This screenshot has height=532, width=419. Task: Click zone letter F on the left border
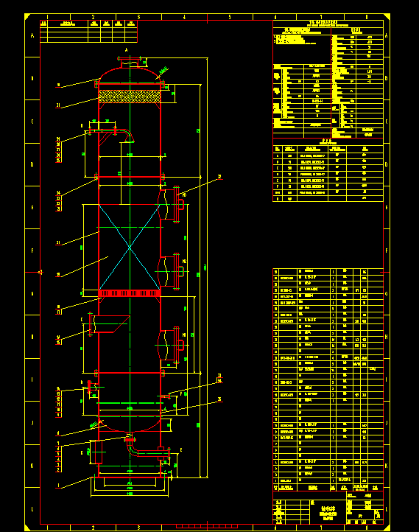(32, 251)
